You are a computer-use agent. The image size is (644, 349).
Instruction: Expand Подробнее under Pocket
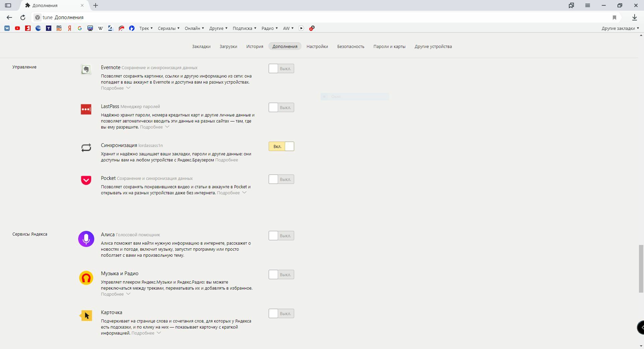pos(232,193)
